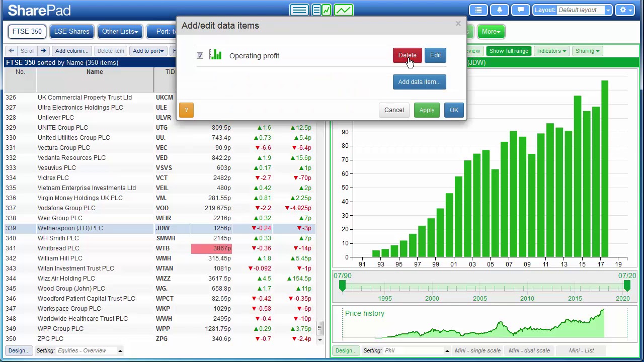Select the Wizz Air Holding PLC row

[x=160, y=278]
